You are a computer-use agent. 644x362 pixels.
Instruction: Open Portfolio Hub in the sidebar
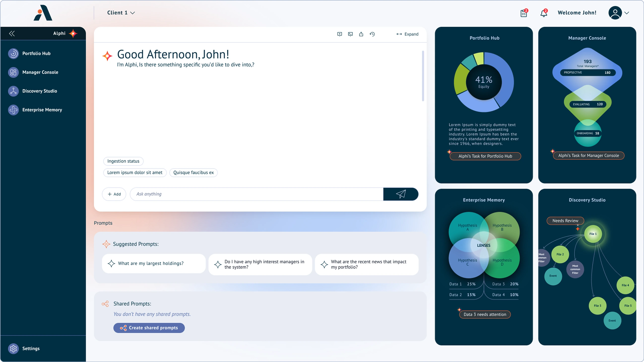[36, 54]
